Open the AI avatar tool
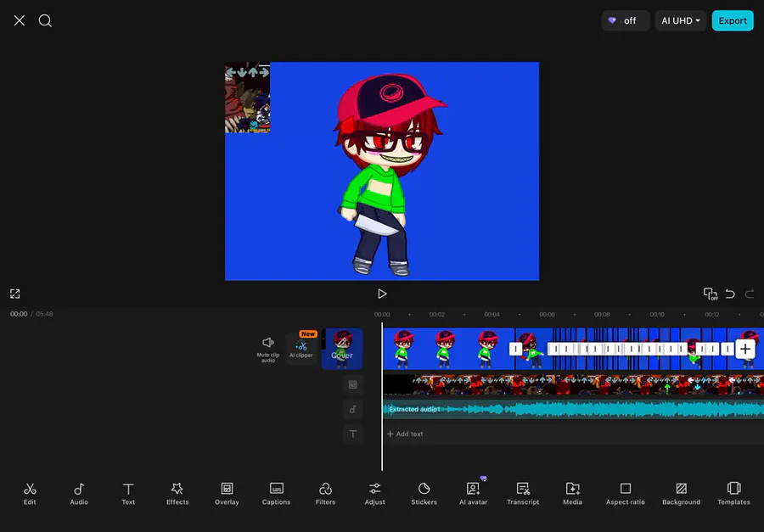764x532 pixels. click(473, 494)
